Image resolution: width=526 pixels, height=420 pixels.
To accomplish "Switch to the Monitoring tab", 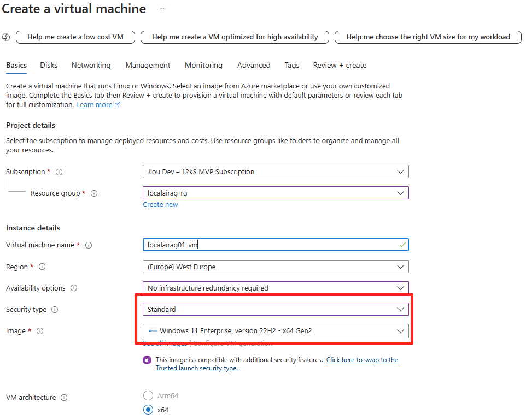I will (x=203, y=66).
